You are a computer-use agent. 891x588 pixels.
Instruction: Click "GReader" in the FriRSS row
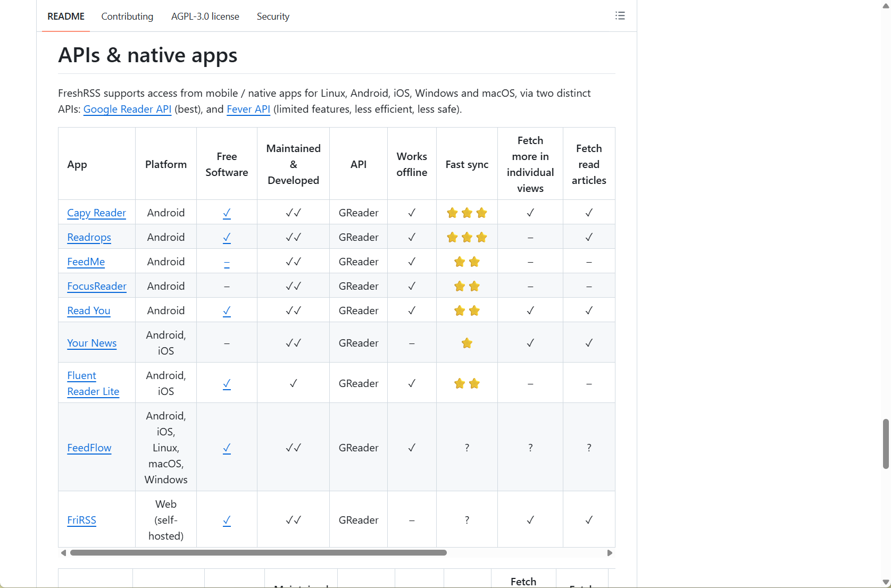point(359,520)
